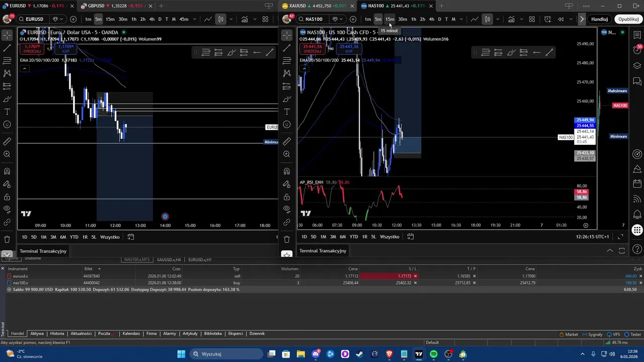Open Steam from the Windows taskbar
The image size is (644, 362).
[x=360, y=354]
